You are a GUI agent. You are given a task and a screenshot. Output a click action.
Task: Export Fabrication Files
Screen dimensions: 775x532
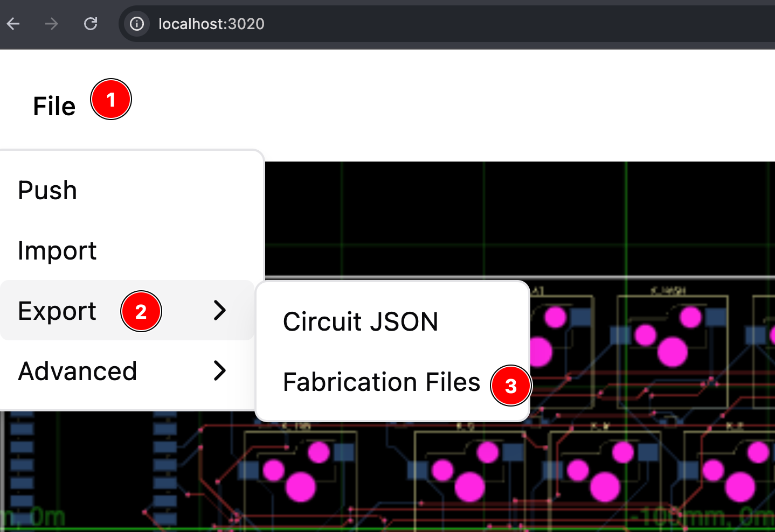pyautogui.click(x=381, y=382)
